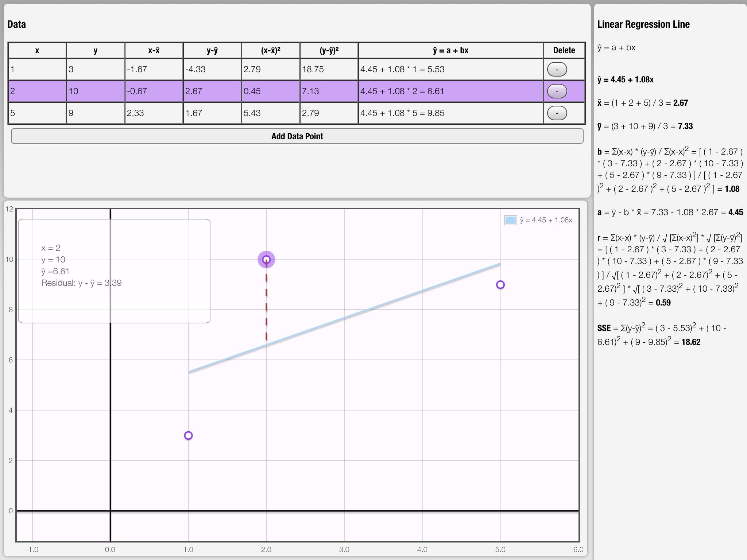Click the x-x̄ value 2.33
The width and height of the screenshot is (747, 560).
pos(154,113)
